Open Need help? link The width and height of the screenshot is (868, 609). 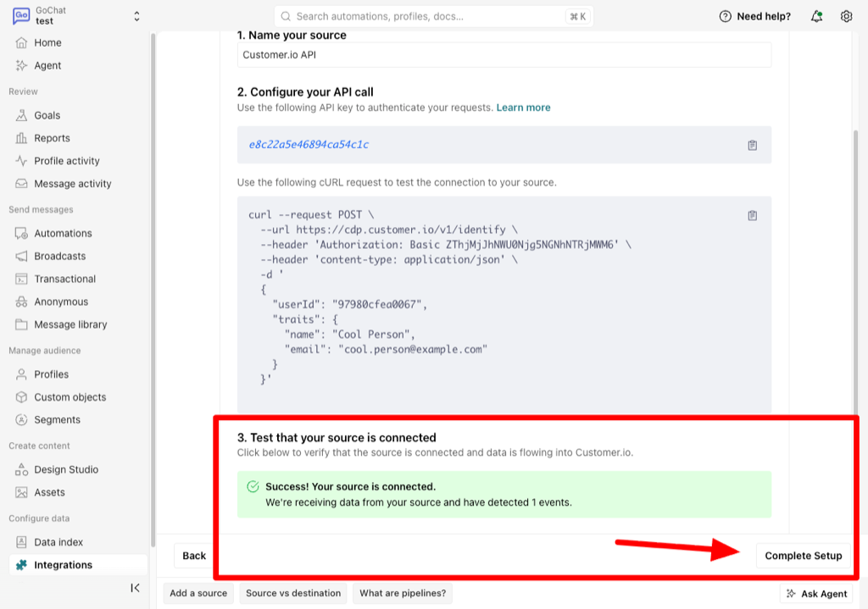(x=764, y=17)
